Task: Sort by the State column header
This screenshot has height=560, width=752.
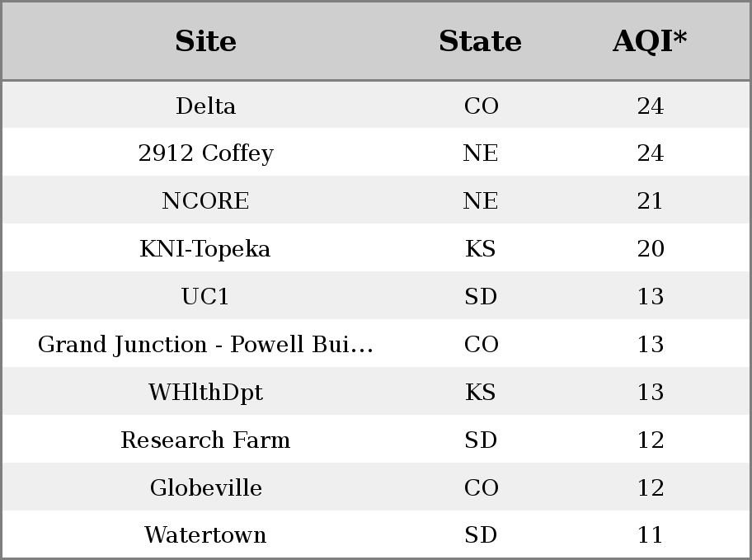Action: point(480,41)
